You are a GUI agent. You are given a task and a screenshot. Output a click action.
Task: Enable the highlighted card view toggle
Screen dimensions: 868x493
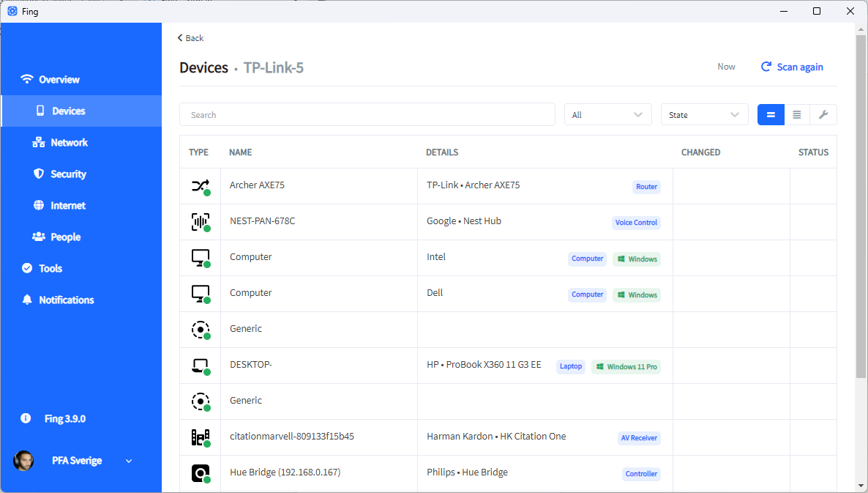771,114
